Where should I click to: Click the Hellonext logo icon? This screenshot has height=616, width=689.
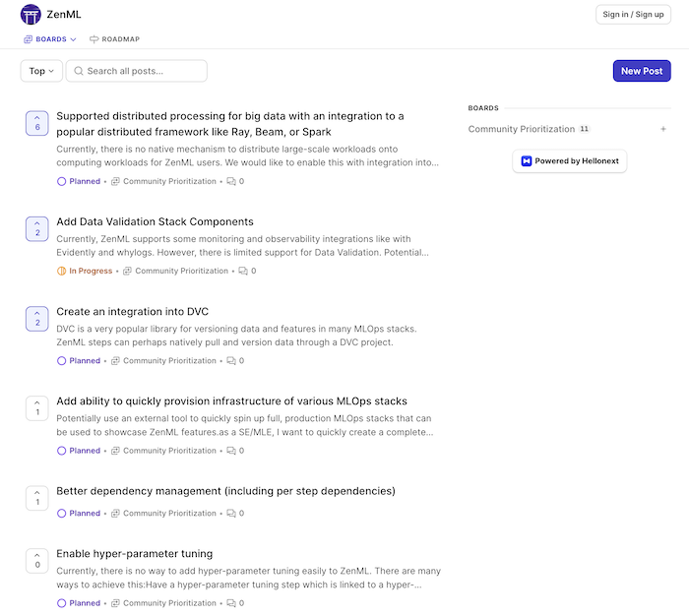(526, 161)
